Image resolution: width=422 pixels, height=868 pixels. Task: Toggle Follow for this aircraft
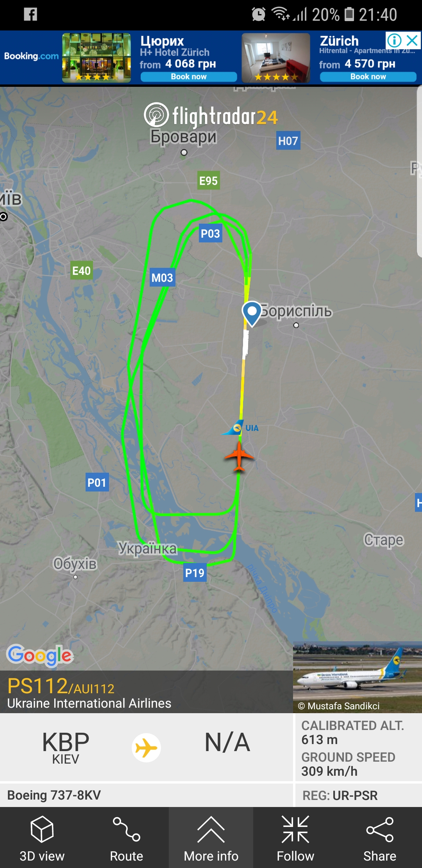[295, 838]
